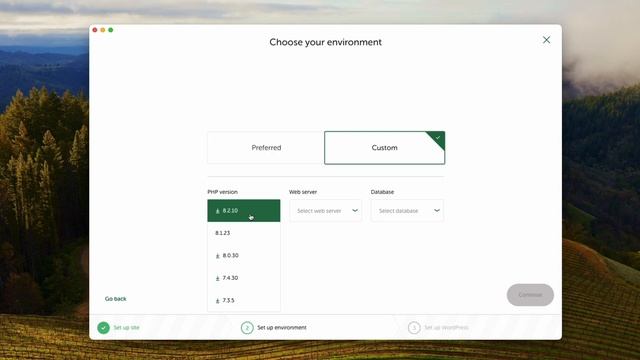Image resolution: width=640 pixels, height=360 pixels.
Task: Click the green maximize window button
Action: (x=110, y=30)
